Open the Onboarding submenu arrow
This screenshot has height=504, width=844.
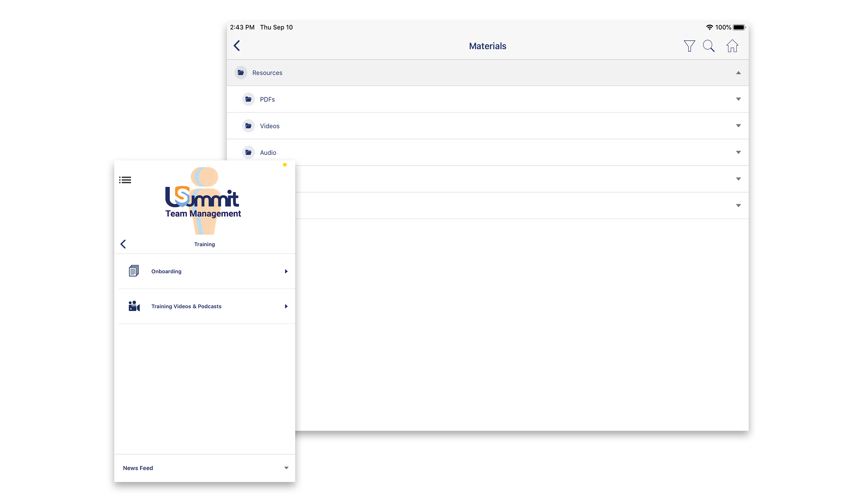286,271
